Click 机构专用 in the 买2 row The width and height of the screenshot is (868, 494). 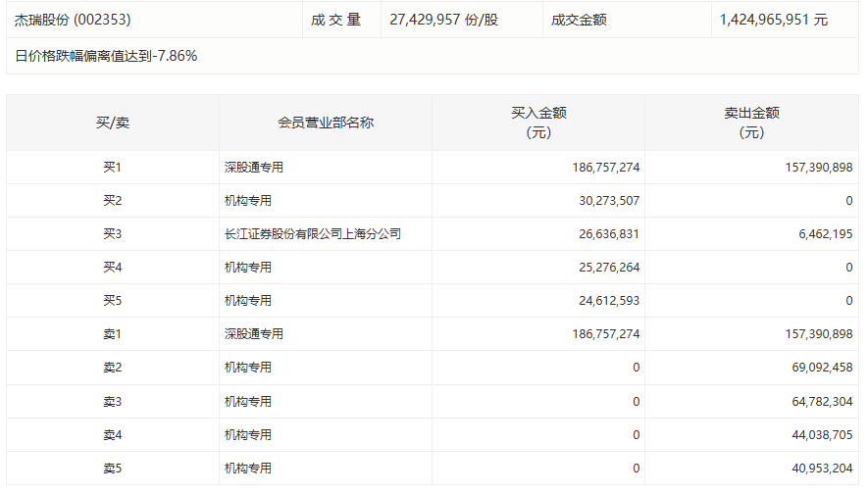coord(248,201)
